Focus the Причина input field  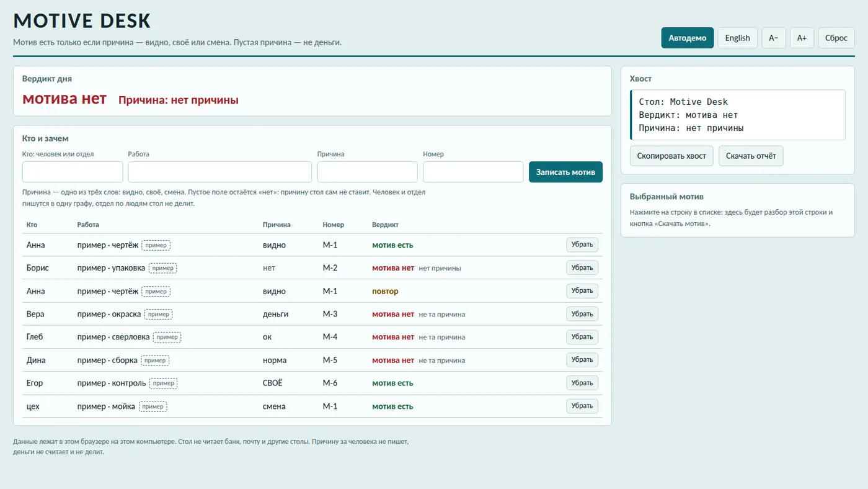[367, 172]
